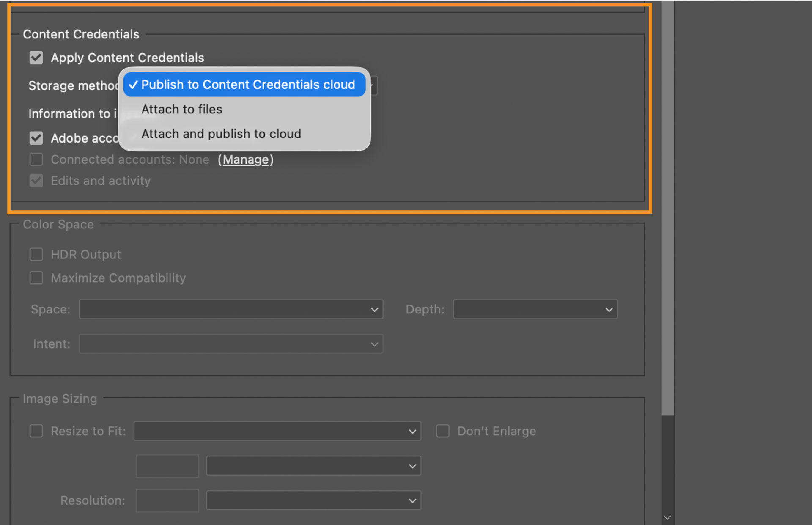
Task: Toggle Edits and activity checkbox
Action: click(36, 181)
